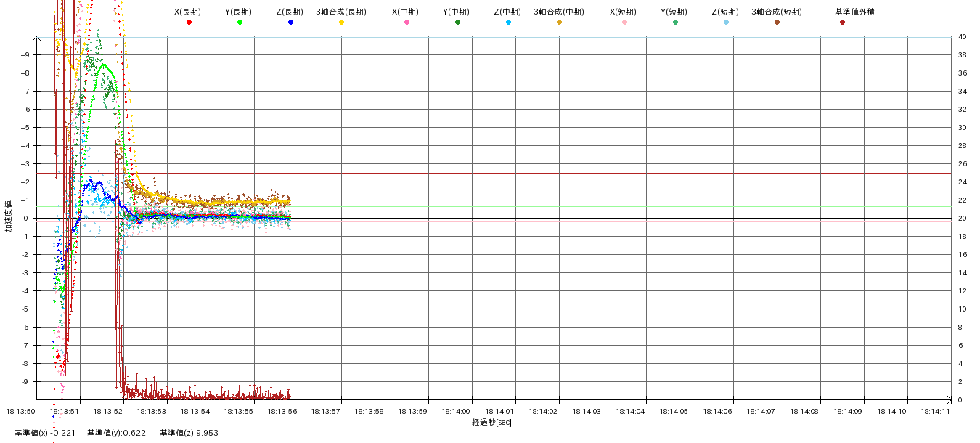The image size is (980, 443).
Task: Select the blue Z(長期) legend marker
Action: point(290,23)
